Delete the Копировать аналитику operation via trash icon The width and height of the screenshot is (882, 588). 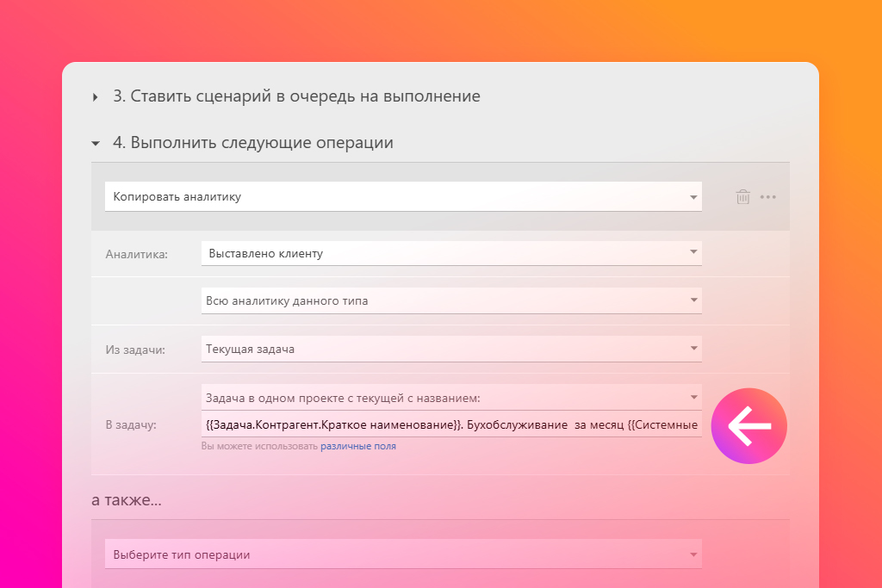pyautogui.click(x=742, y=197)
